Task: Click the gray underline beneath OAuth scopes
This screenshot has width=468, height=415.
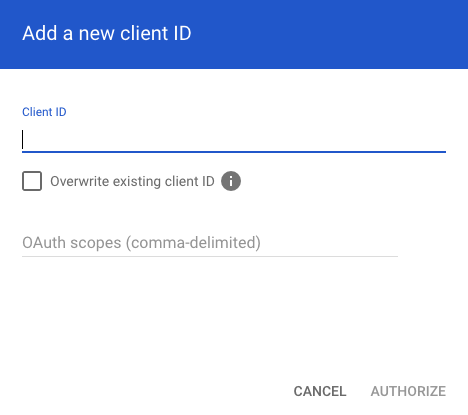Action: 210,256
